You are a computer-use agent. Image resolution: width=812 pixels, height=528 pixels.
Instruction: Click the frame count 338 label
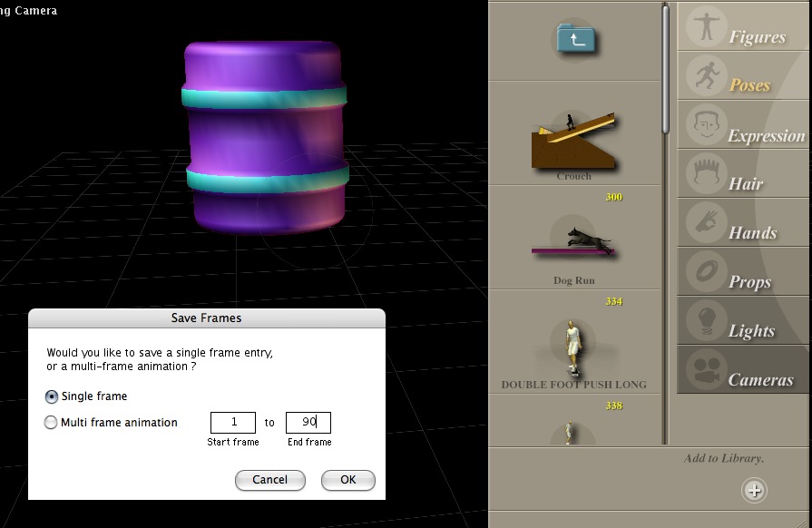click(613, 406)
